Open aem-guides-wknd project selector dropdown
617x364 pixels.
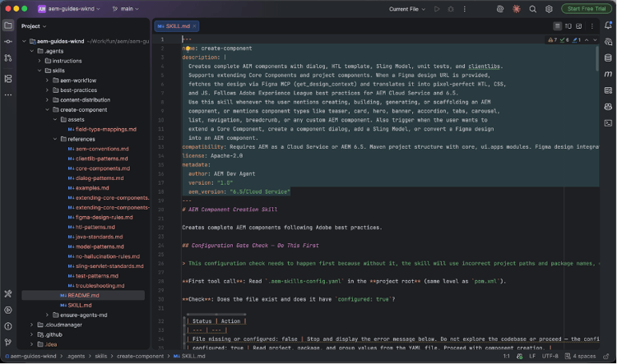click(69, 9)
